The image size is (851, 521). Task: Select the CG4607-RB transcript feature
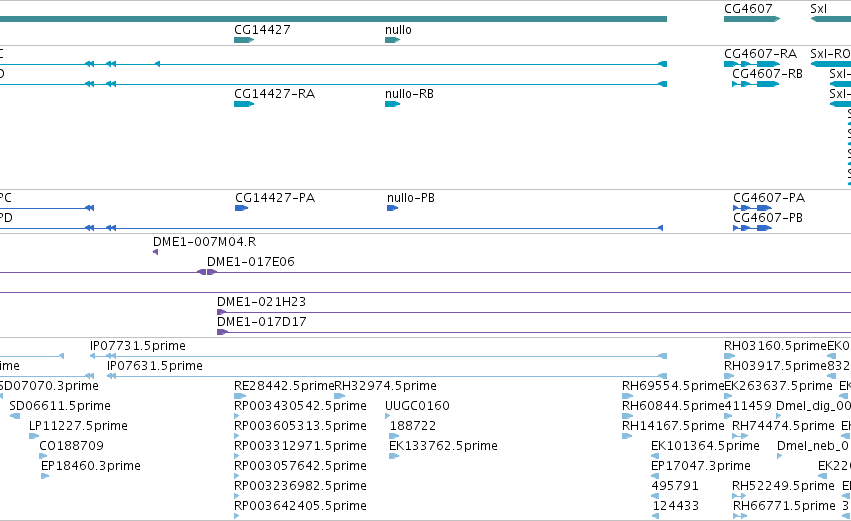click(755, 84)
